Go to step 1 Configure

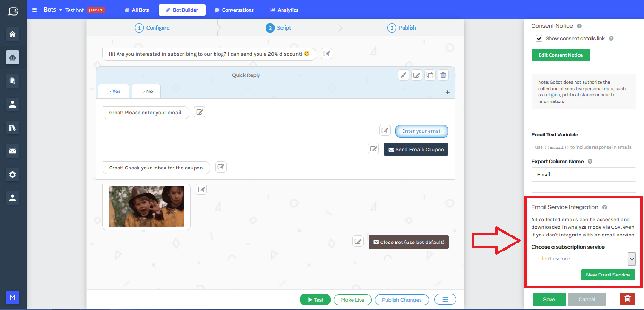tap(152, 28)
